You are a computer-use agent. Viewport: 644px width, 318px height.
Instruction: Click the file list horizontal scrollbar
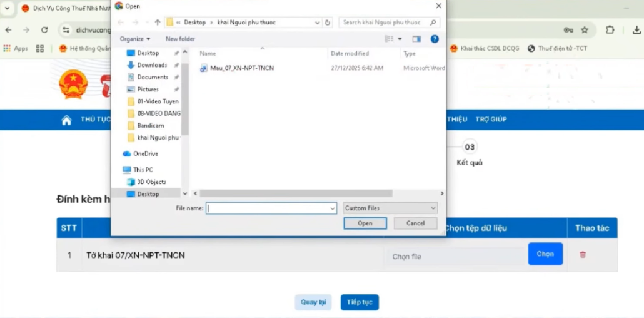(296, 193)
